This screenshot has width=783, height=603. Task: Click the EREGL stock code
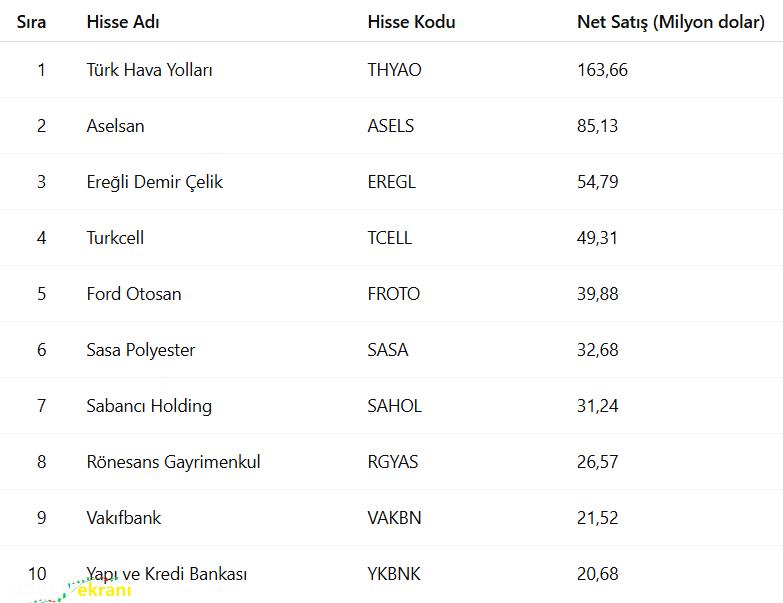[391, 182]
